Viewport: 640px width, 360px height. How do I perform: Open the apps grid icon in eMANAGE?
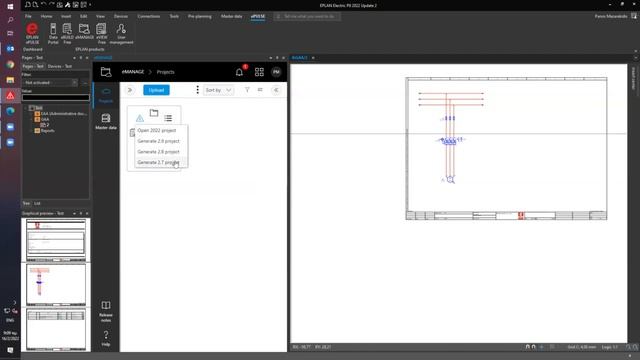click(259, 72)
